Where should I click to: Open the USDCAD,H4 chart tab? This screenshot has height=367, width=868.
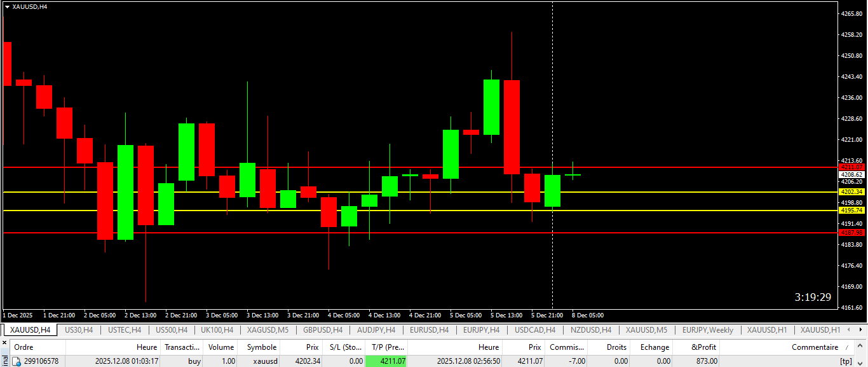535,330
